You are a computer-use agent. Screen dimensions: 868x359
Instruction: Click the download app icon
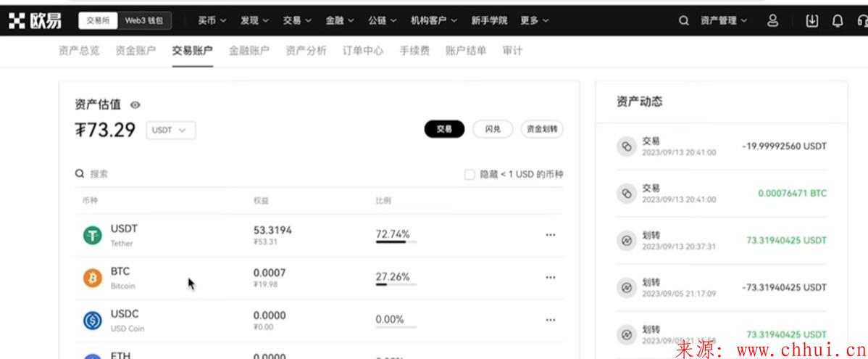811,20
